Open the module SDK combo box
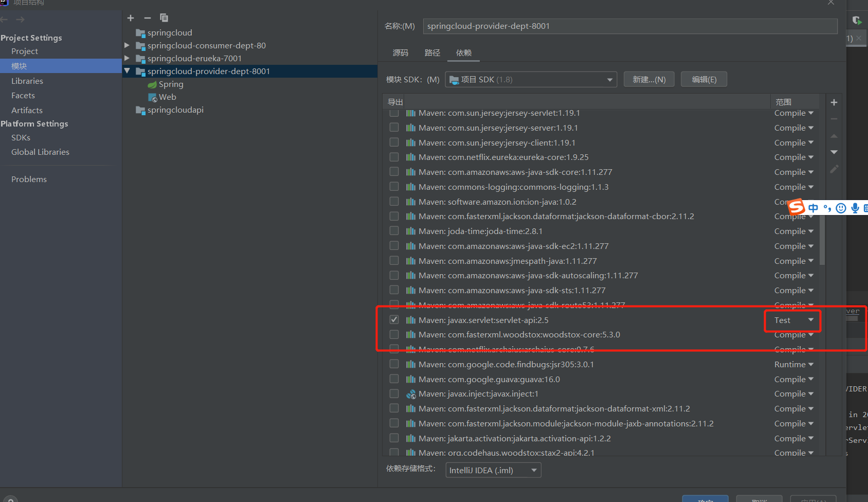The height and width of the screenshot is (502, 868). click(x=531, y=79)
